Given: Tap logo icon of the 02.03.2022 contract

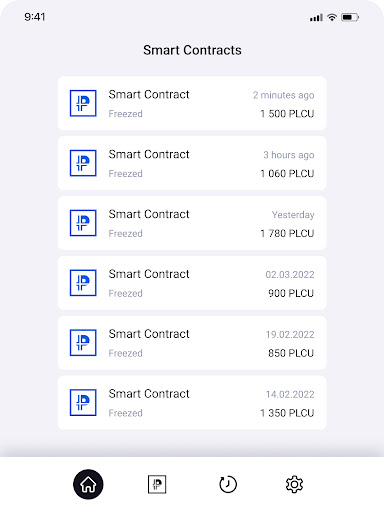Looking at the screenshot, I should pos(83,283).
